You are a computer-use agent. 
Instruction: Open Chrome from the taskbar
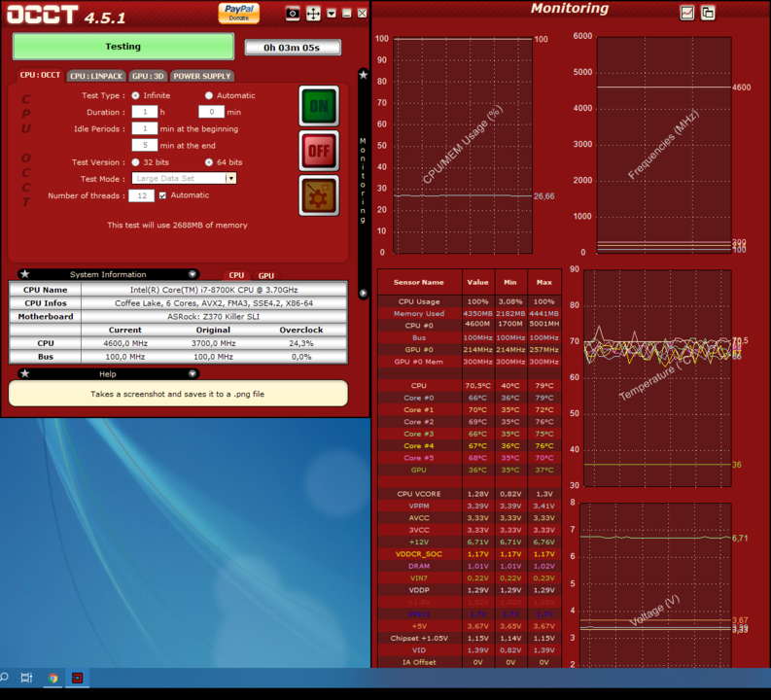[53, 679]
